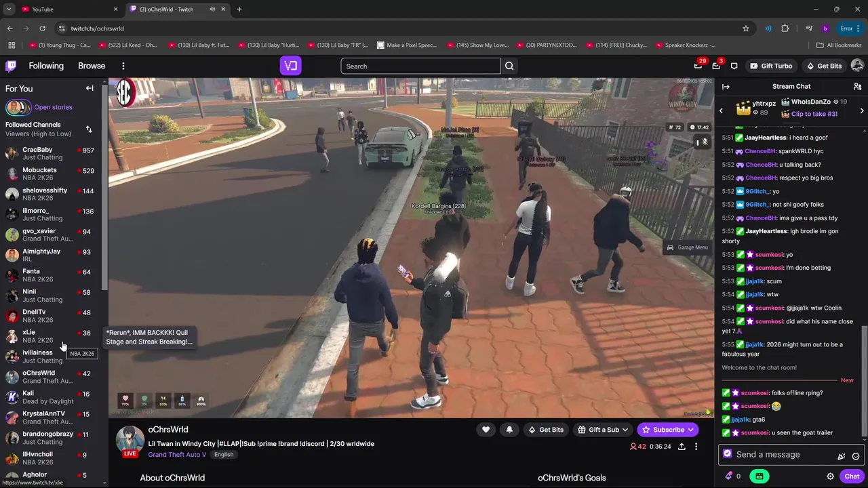Go to Following page

tap(46, 66)
